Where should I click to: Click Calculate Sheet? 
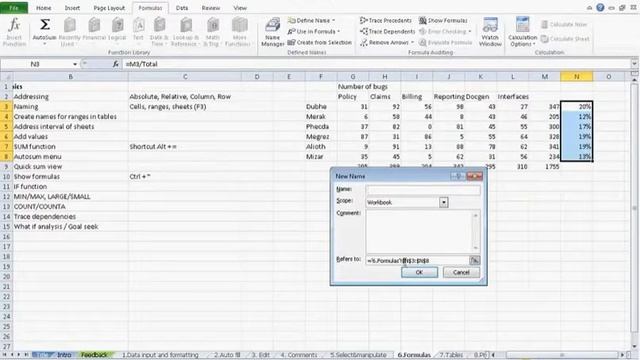pos(565,39)
